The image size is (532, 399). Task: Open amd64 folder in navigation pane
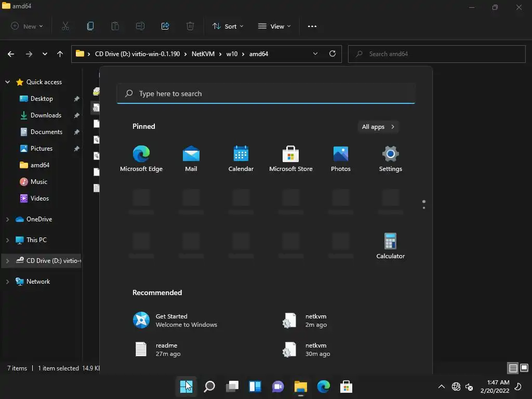tap(40, 165)
